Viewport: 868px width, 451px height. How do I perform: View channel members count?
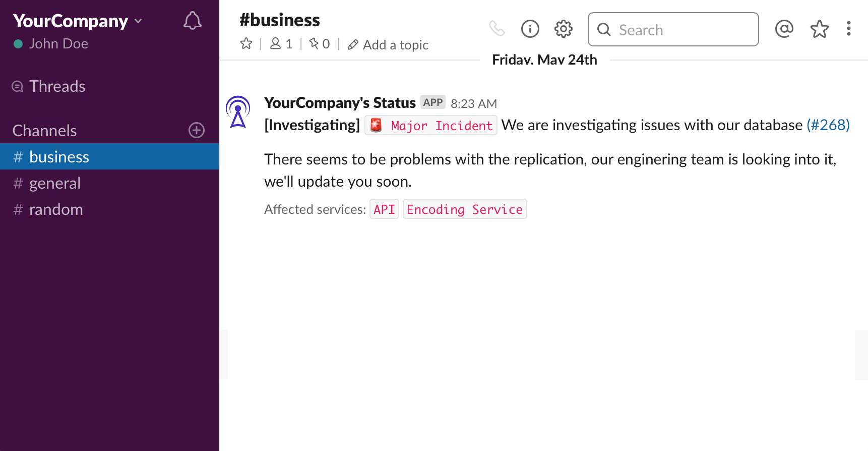pos(281,44)
